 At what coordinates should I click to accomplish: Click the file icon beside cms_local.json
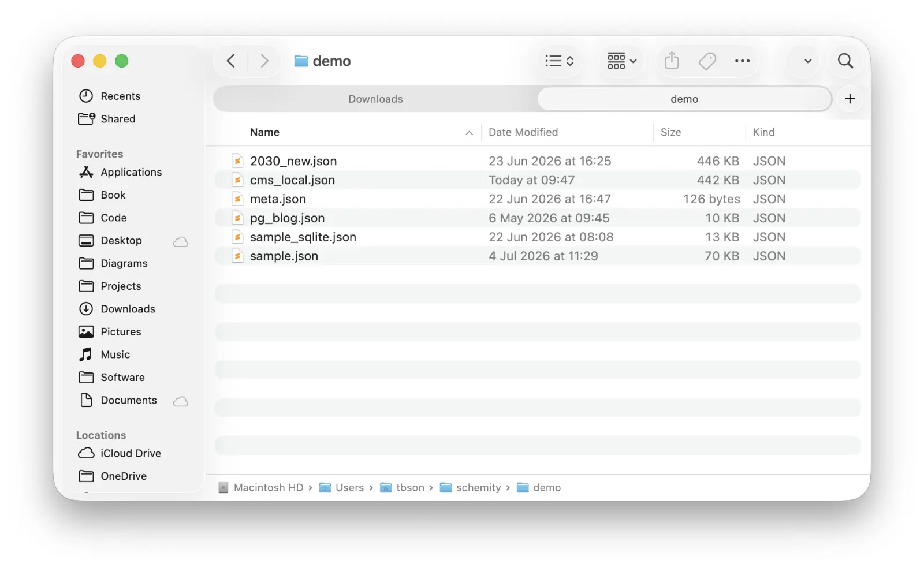[x=237, y=180]
